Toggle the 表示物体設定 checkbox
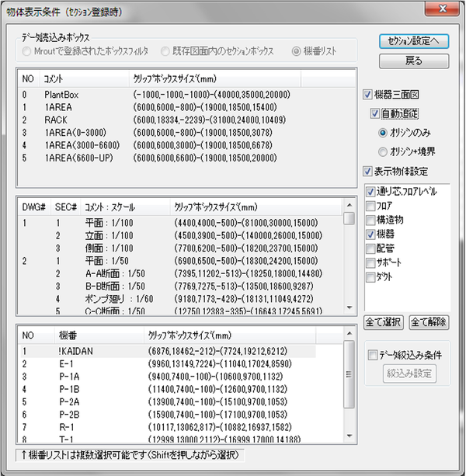The image size is (466, 476). [368, 172]
